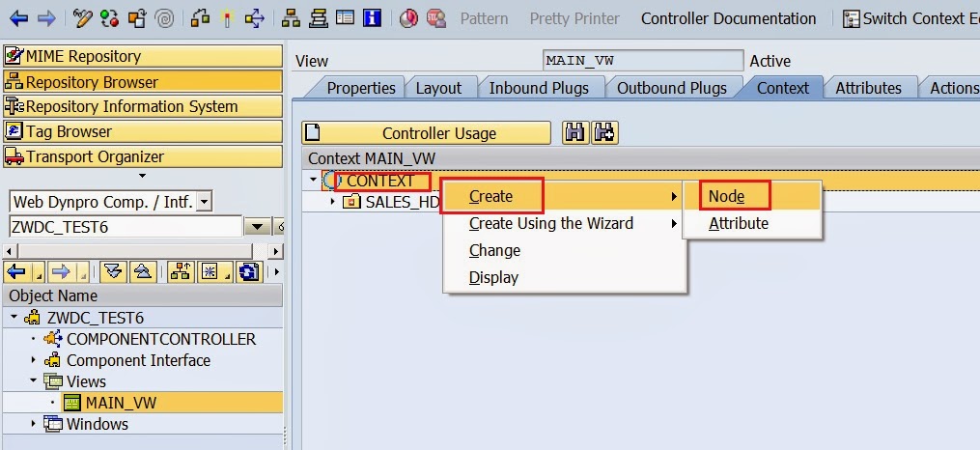The height and width of the screenshot is (450, 980).
Task: Click the Check icon with two squares
Action: (x=200, y=18)
